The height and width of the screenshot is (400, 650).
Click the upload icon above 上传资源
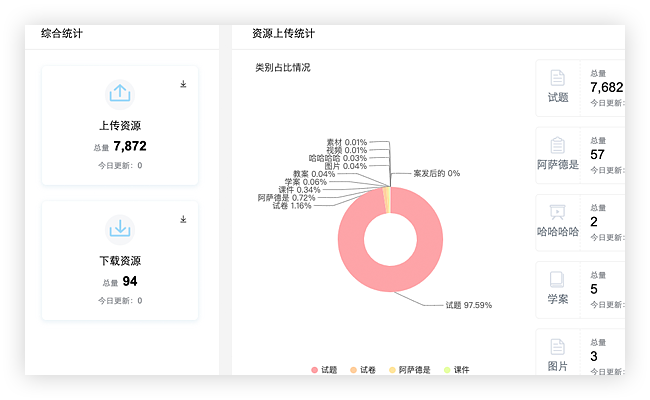point(120,94)
